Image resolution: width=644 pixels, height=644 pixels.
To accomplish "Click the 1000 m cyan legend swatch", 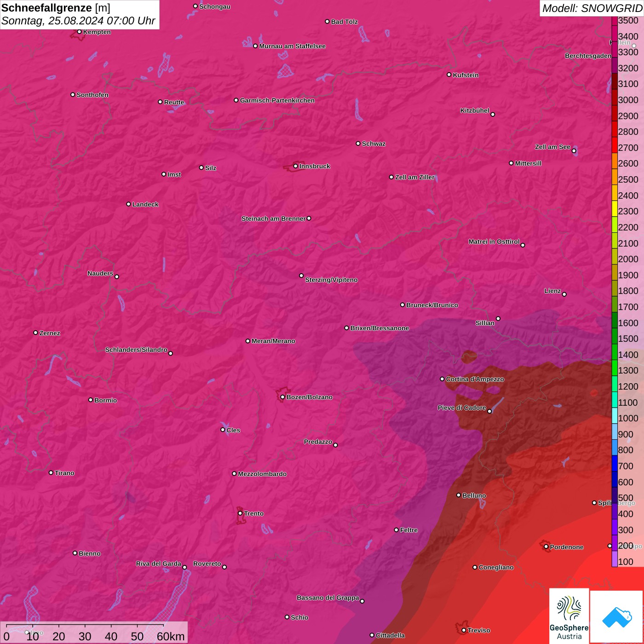I will 615,415.
